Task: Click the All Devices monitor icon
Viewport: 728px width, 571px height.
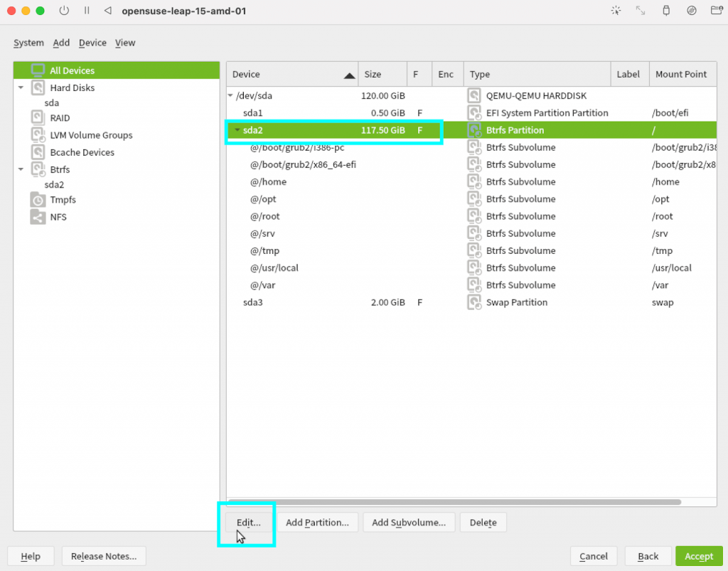Action: [x=38, y=70]
